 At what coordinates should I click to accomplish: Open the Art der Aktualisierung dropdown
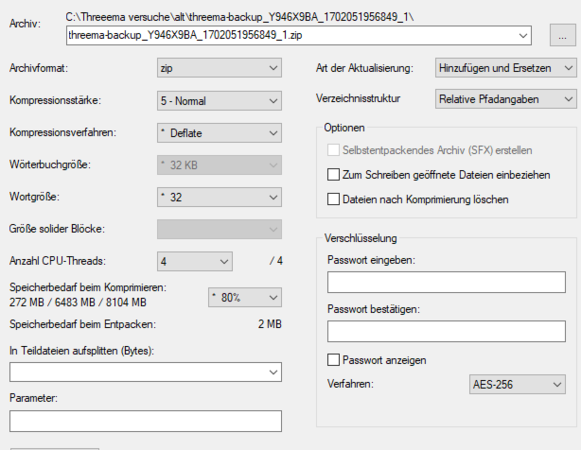[506, 68]
